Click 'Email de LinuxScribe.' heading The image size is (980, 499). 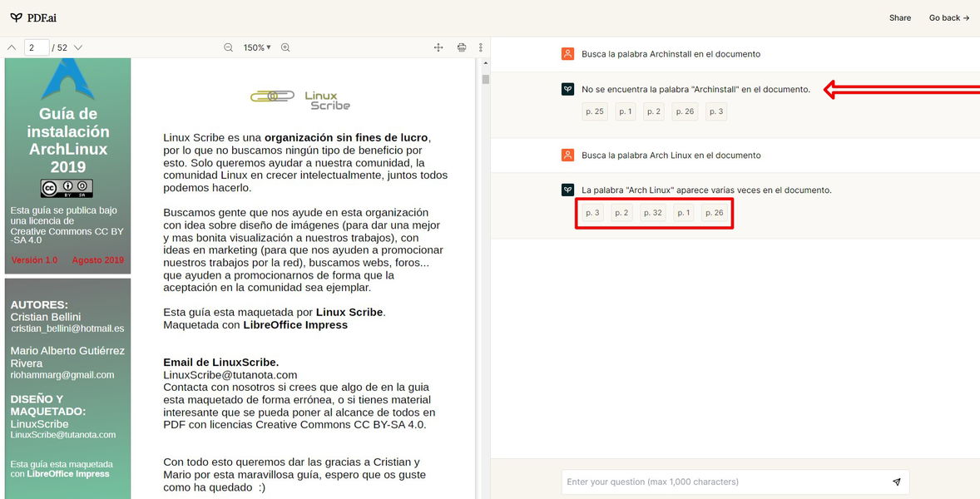221,363
